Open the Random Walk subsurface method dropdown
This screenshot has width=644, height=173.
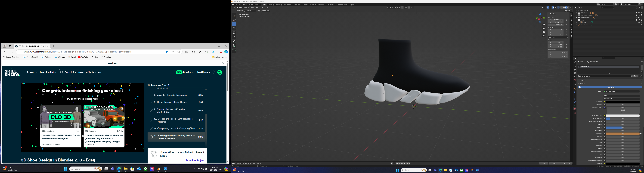click(x=622, y=99)
